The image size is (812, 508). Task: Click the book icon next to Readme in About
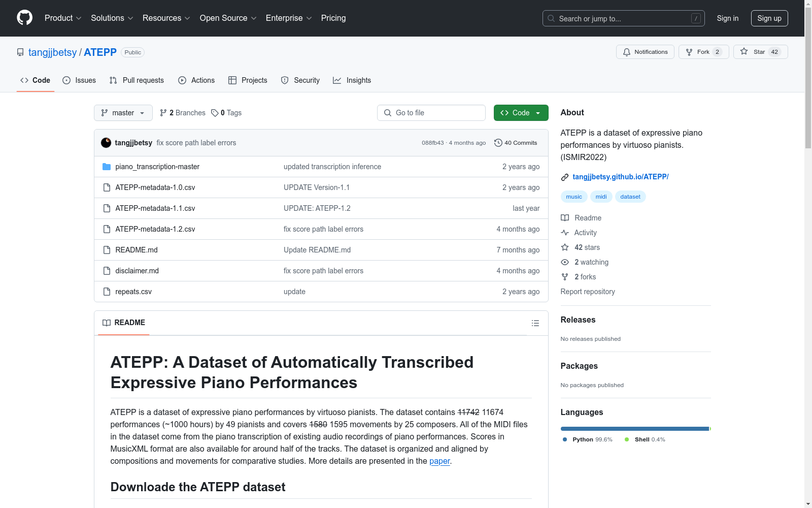click(565, 218)
